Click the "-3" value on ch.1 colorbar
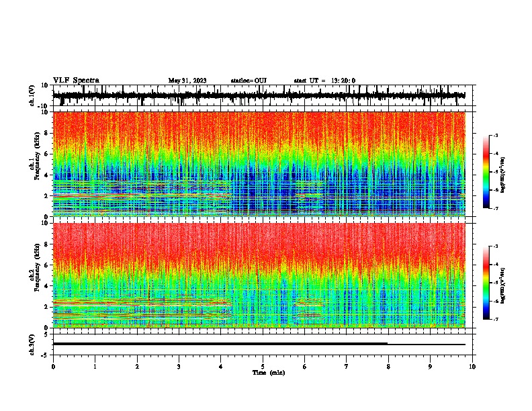 click(496, 135)
